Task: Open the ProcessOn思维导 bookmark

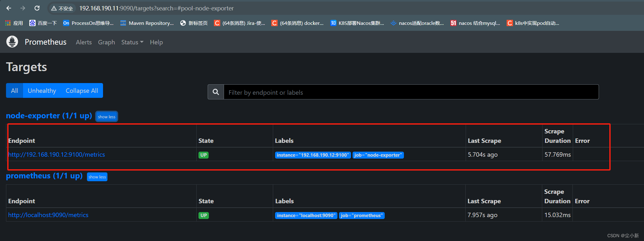Action: click(x=88, y=23)
